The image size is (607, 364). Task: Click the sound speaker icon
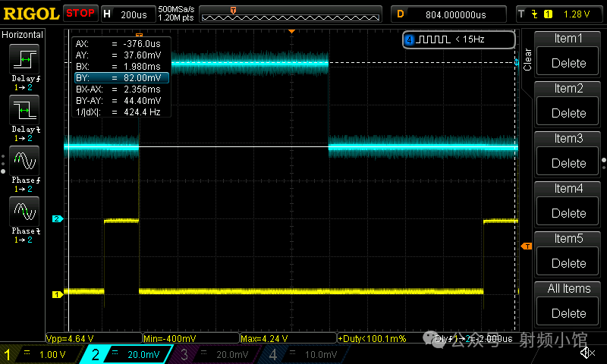pos(587,353)
